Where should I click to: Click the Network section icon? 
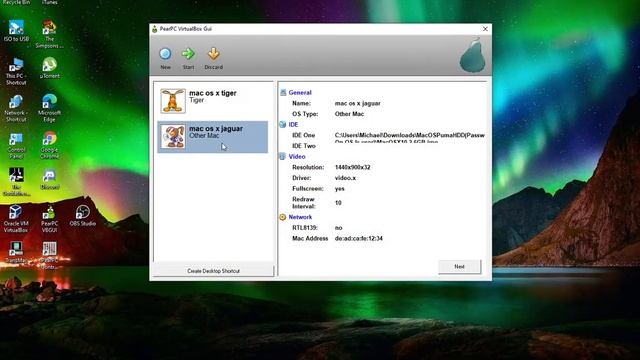[283, 217]
